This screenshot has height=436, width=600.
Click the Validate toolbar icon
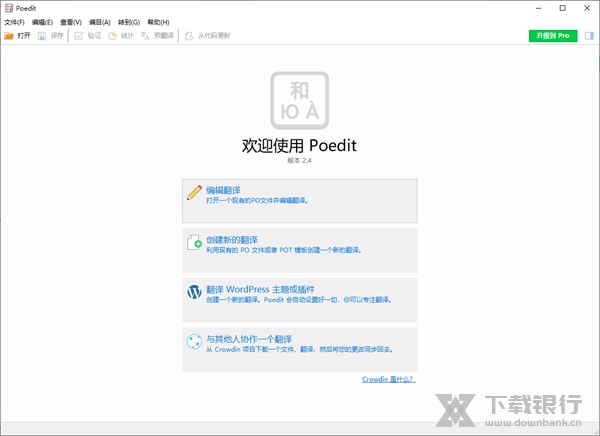coord(79,35)
